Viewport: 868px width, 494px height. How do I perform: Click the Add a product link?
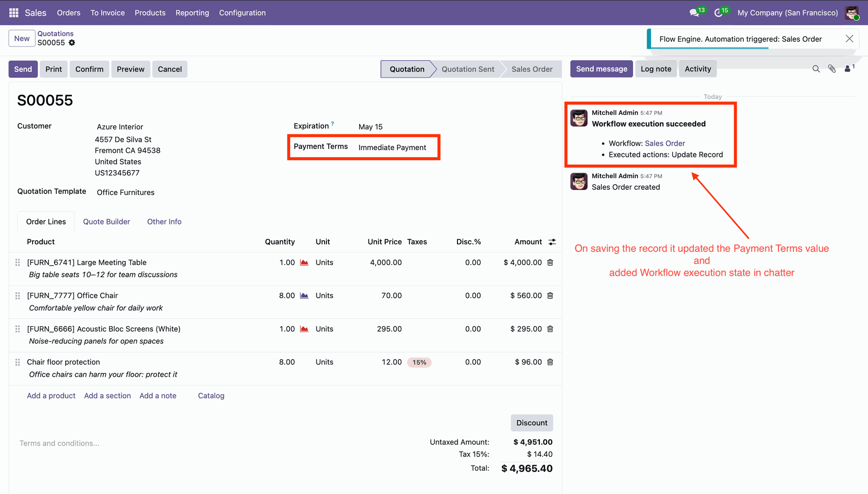(x=51, y=396)
